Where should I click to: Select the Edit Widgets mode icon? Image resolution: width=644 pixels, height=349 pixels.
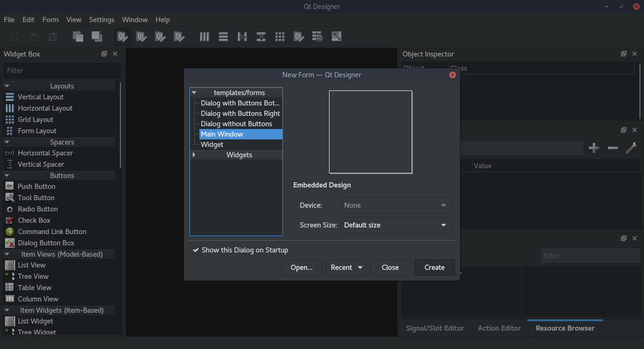(x=122, y=36)
